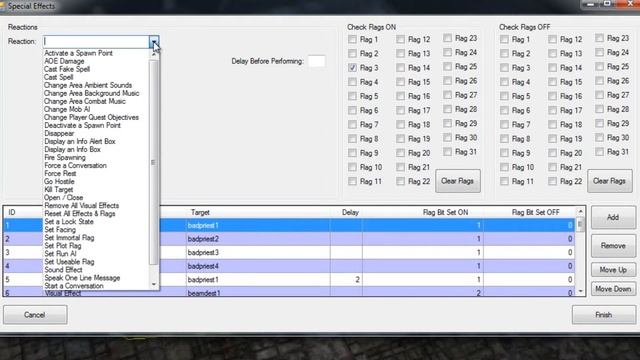Click Clear Flags for Check Flags ON
The width and height of the screenshot is (640, 360).
pyautogui.click(x=458, y=181)
